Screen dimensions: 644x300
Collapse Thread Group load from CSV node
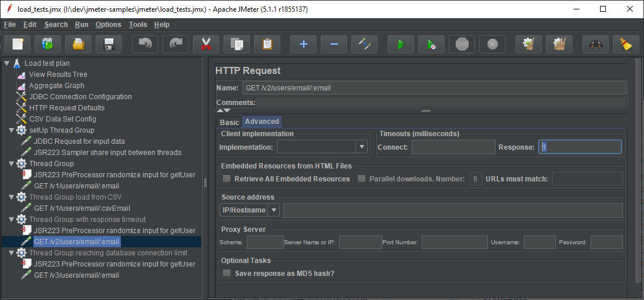(12, 197)
